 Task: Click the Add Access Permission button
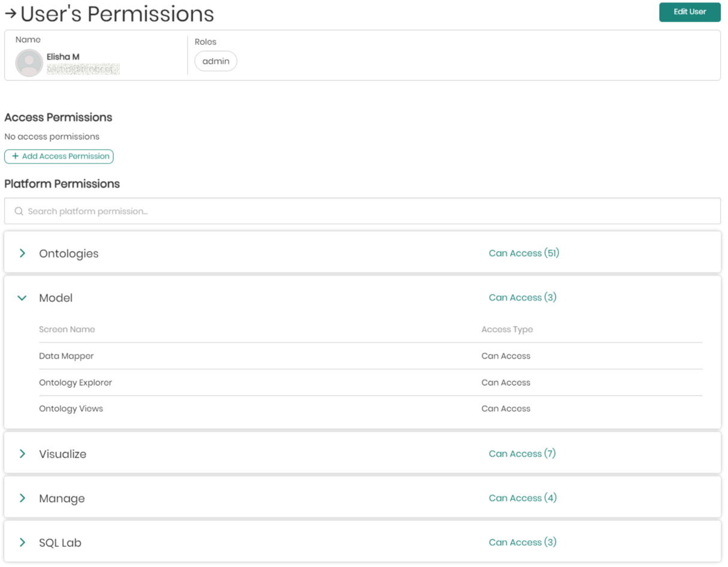[59, 156]
